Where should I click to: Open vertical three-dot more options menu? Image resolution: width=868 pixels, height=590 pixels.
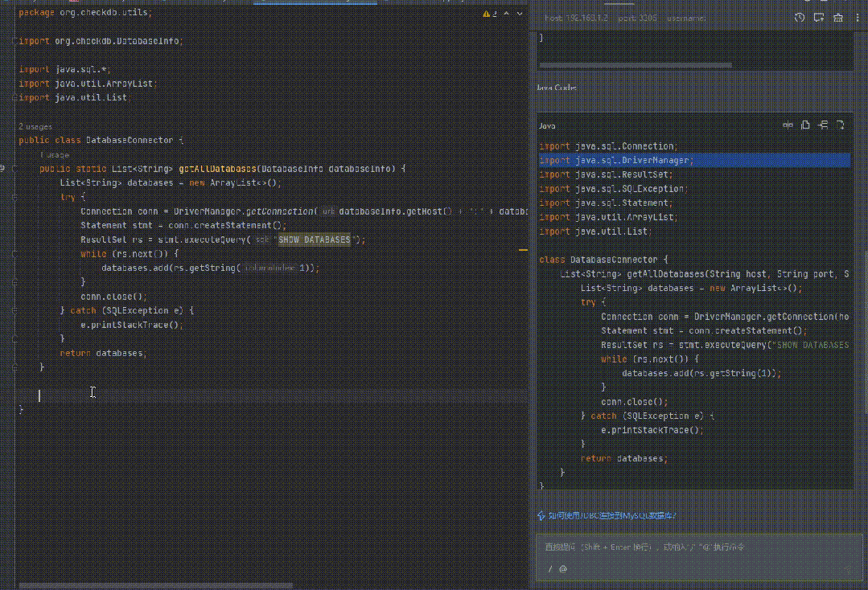tap(857, 18)
